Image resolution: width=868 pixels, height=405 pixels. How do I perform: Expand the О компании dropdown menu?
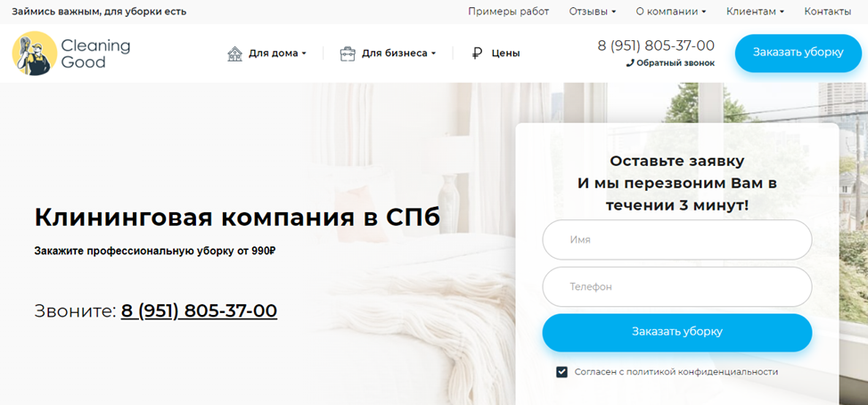(x=671, y=12)
